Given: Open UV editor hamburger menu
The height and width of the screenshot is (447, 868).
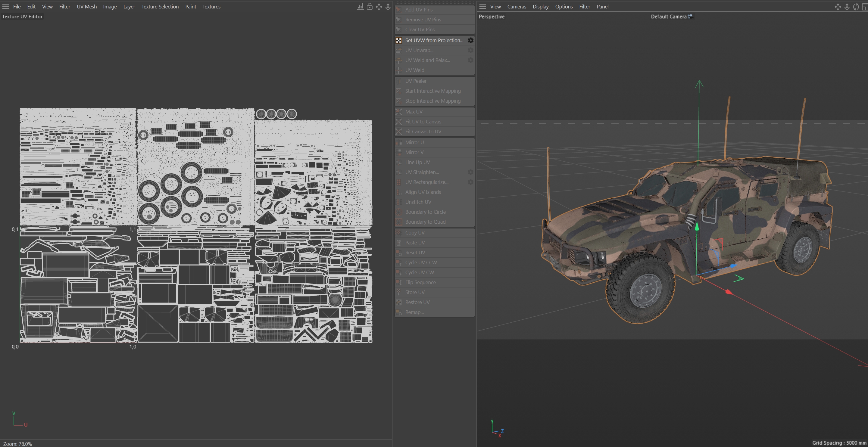Looking at the screenshot, I should coord(5,7).
